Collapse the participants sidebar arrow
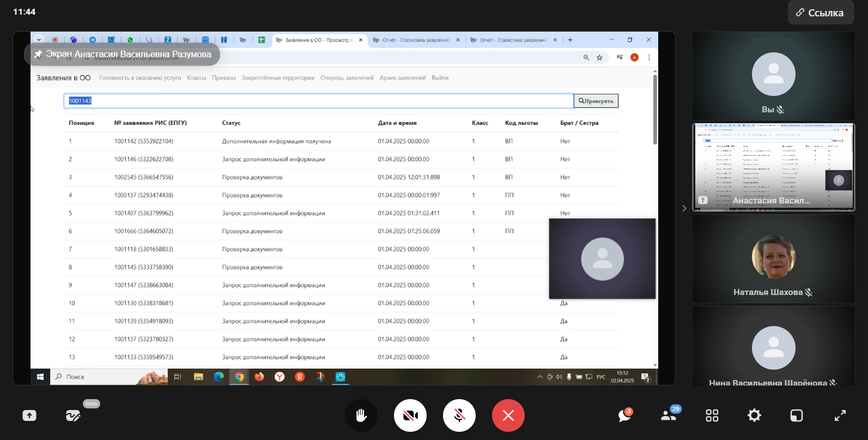The height and width of the screenshot is (440, 868). point(684,208)
